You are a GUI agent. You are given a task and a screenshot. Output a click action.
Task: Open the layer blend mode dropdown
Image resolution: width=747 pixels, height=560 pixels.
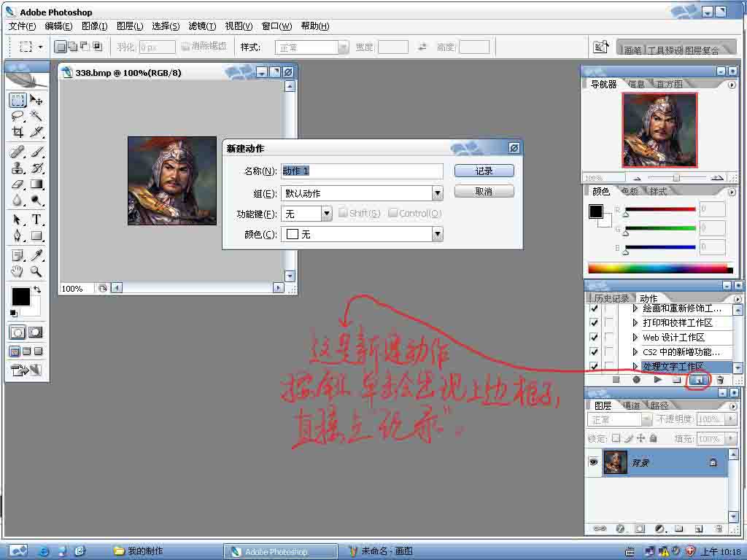click(646, 419)
